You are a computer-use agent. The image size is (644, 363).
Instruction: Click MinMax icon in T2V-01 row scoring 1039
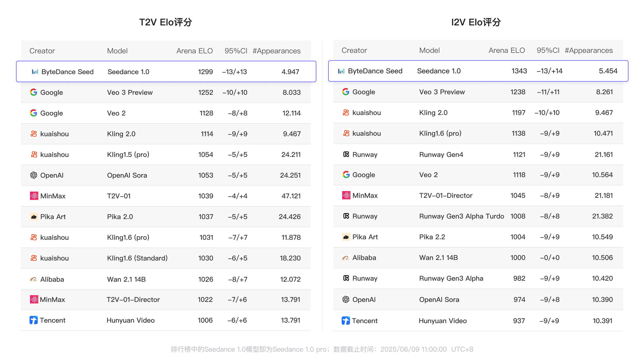click(34, 196)
